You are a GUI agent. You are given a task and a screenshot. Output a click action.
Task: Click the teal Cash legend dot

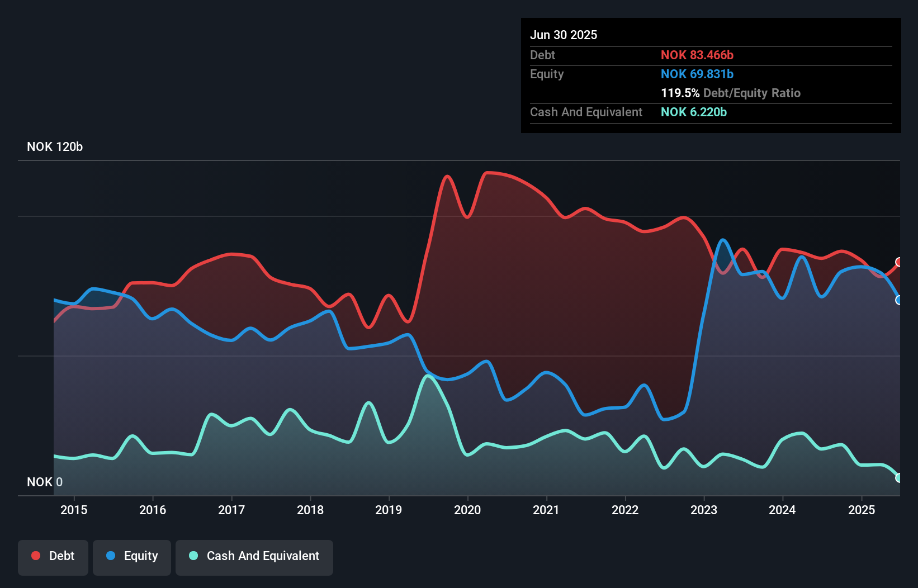coord(193,556)
